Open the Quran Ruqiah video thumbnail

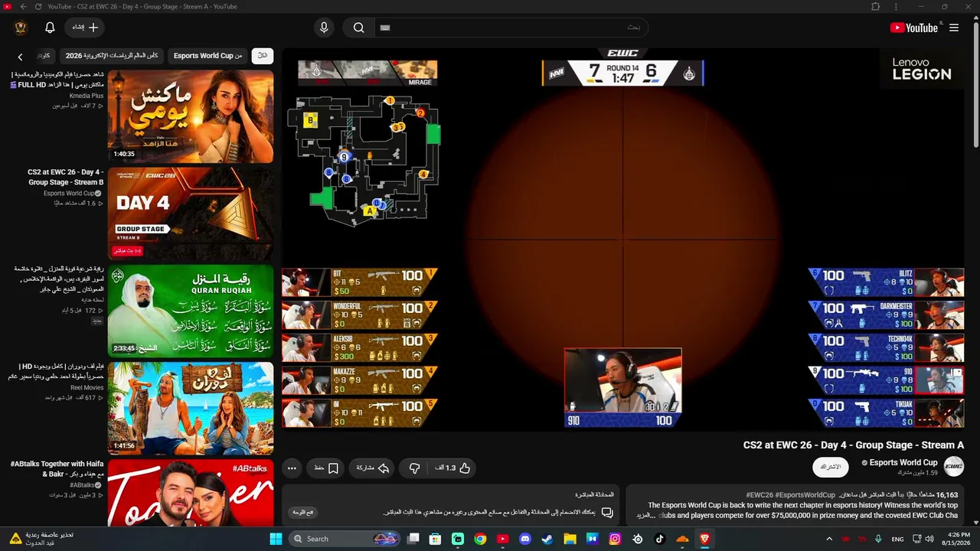(191, 311)
